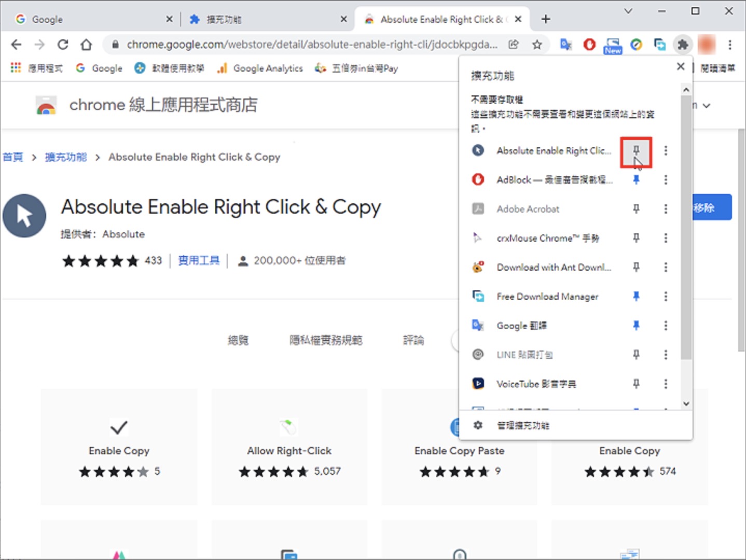Unpin Google Translate extension
Screen dimensions: 746x560
636,326
